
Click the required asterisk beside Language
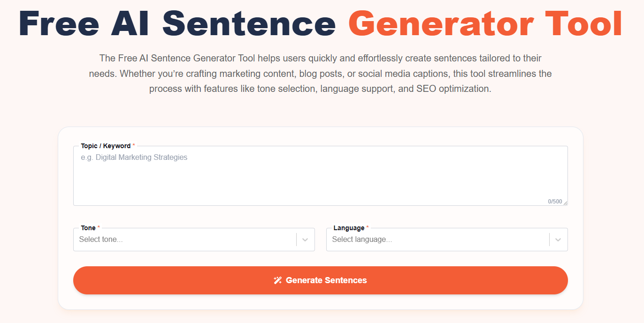(x=367, y=226)
